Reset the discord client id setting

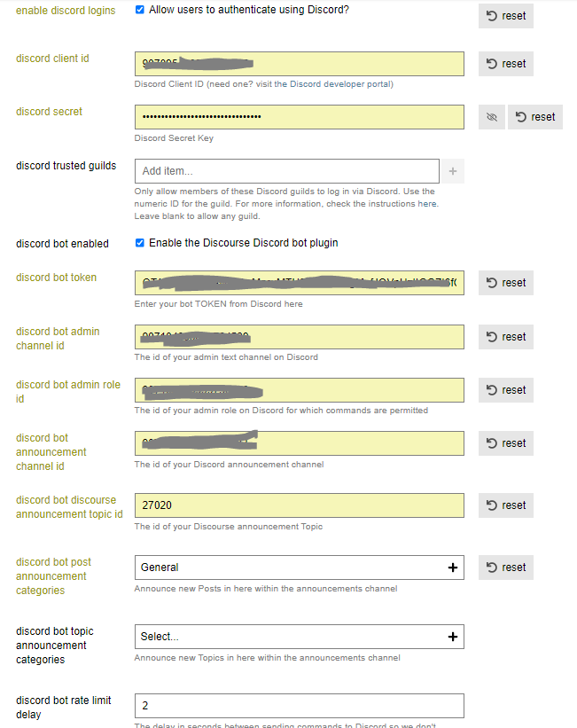[x=505, y=64]
